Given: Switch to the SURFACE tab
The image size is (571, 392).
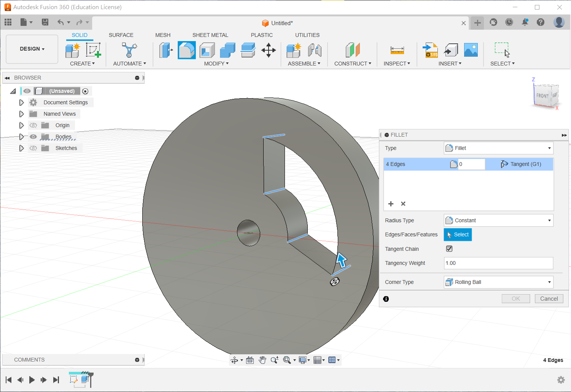Looking at the screenshot, I should tap(121, 35).
